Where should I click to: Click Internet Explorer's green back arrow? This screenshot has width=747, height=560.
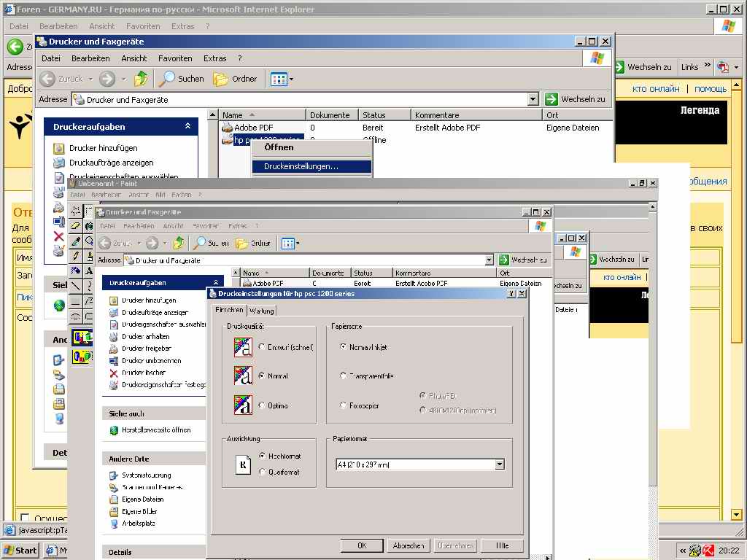pyautogui.click(x=15, y=46)
